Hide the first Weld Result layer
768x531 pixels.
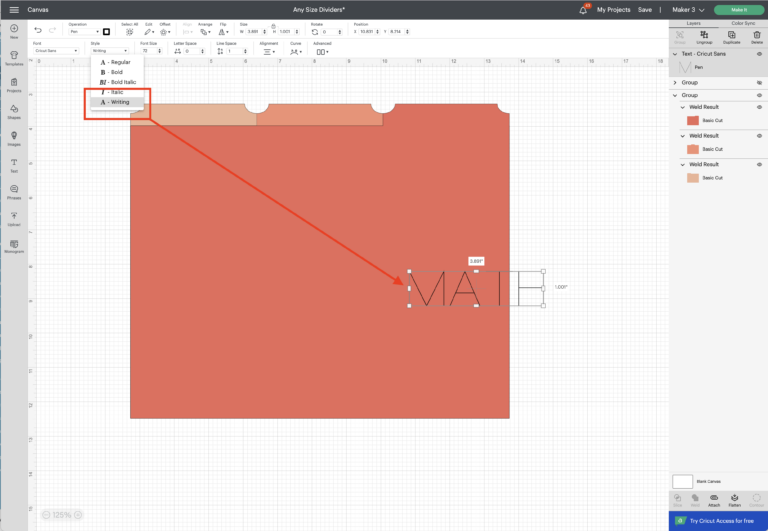[760, 107]
